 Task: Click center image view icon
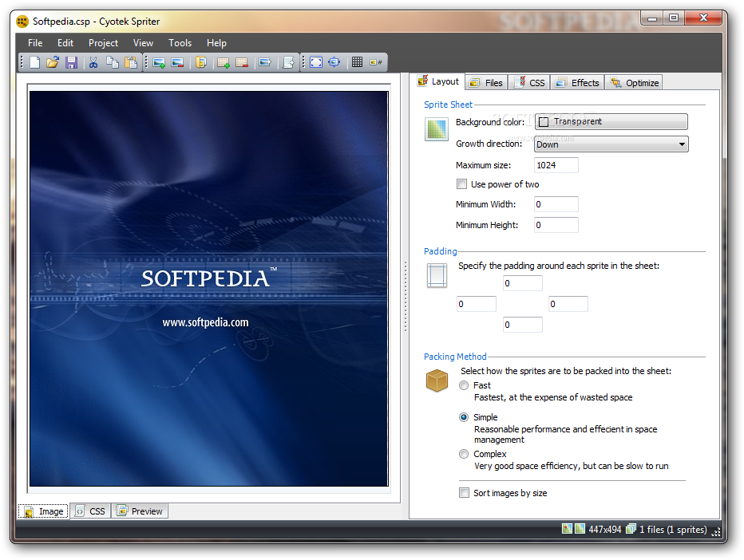click(x=334, y=62)
